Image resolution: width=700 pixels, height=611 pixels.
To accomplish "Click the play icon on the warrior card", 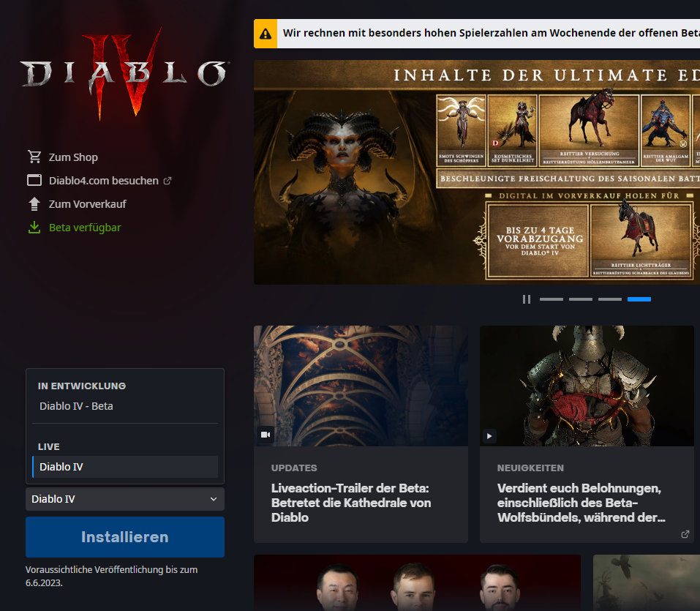I will pos(490,436).
